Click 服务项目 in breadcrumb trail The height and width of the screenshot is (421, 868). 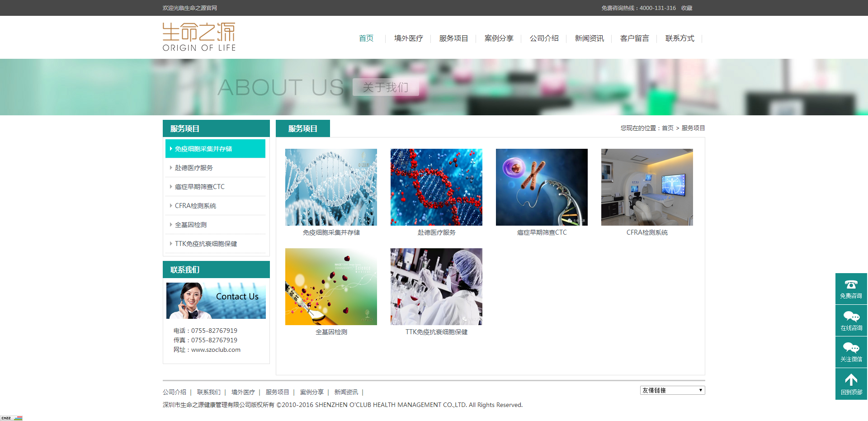[693, 128]
